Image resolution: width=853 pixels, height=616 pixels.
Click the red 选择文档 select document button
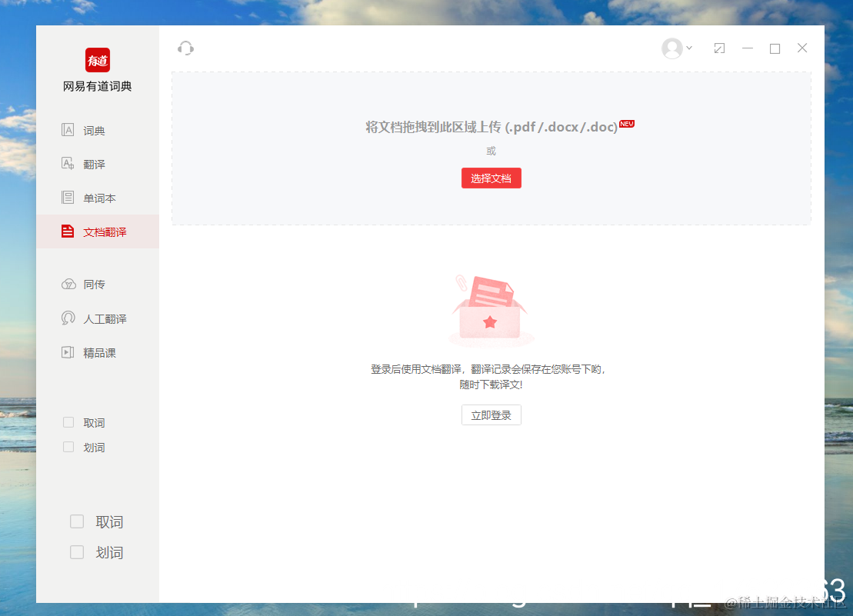[x=491, y=178]
